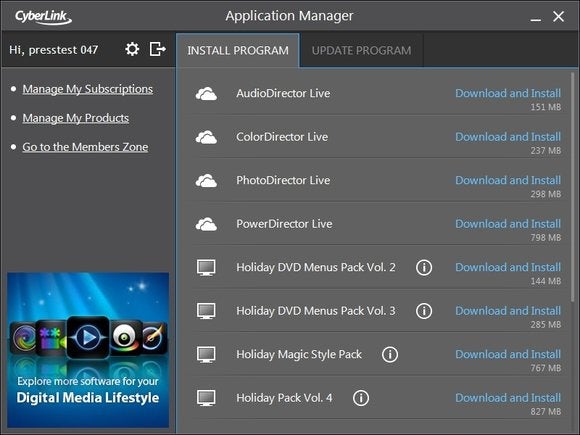Show info for Holiday DVD Menus Pack Vol. 3
580x435 pixels.
[424, 311]
